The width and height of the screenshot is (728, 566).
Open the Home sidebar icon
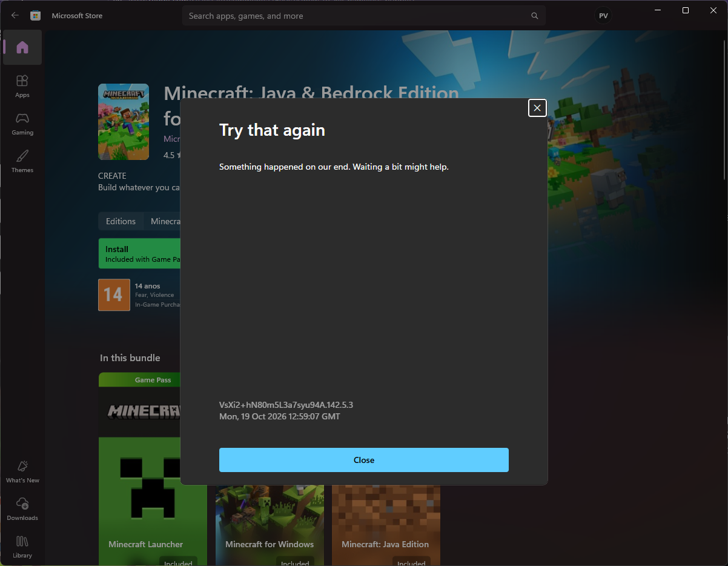pyautogui.click(x=22, y=47)
